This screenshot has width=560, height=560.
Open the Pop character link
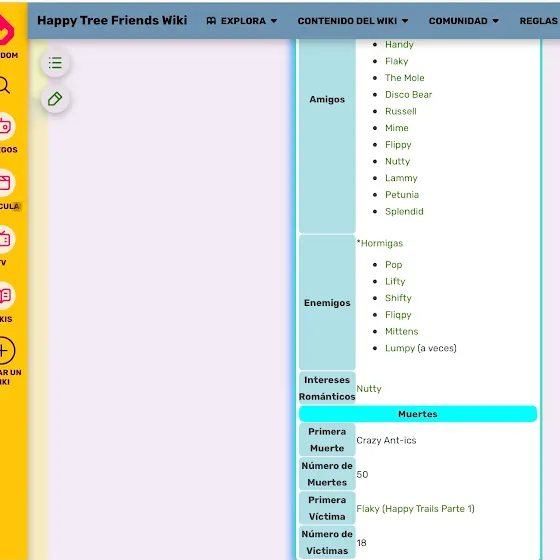tap(394, 265)
